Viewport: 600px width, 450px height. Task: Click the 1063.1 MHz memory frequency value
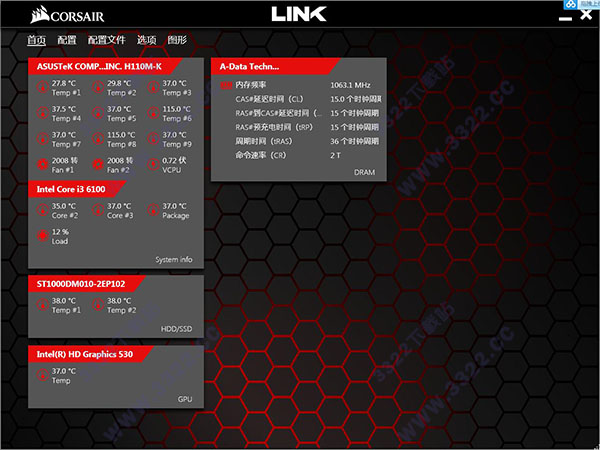[350, 85]
